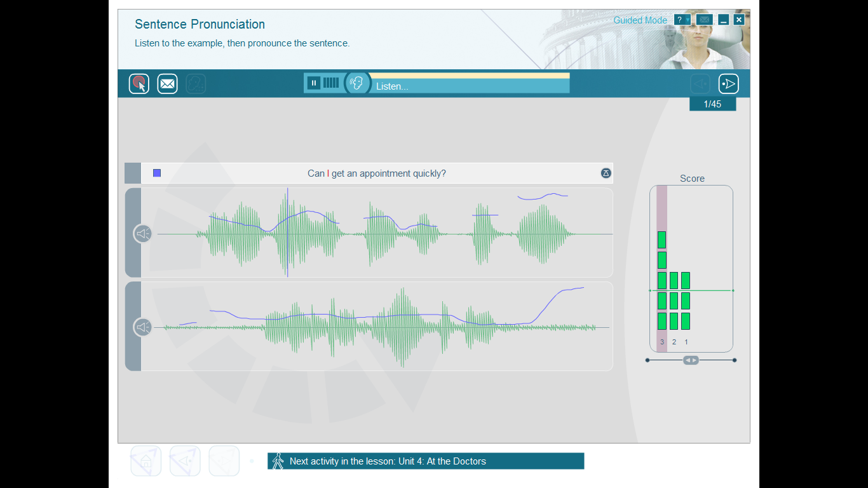Image resolution: width=868 pixels, height=488 pixels.
Task: Click the Listen progress bar
Action: [470, 83]
